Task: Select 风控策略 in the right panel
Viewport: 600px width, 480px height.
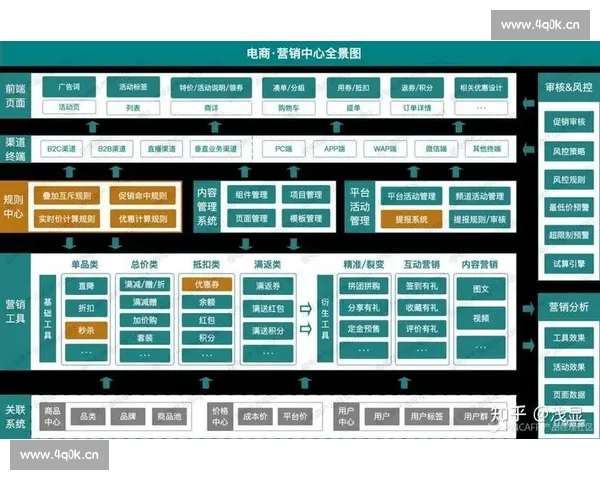Action: [x=568, y=151]
